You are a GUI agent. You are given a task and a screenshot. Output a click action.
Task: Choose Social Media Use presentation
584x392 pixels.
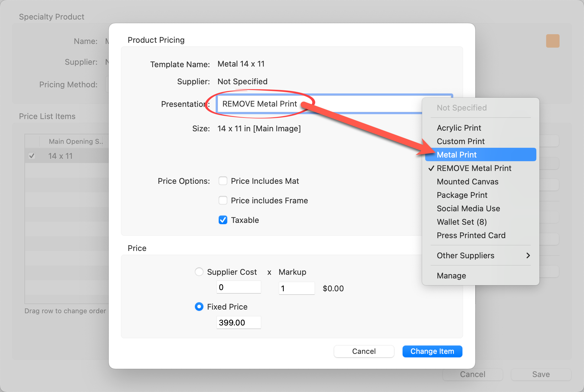(x=468, y=209)
